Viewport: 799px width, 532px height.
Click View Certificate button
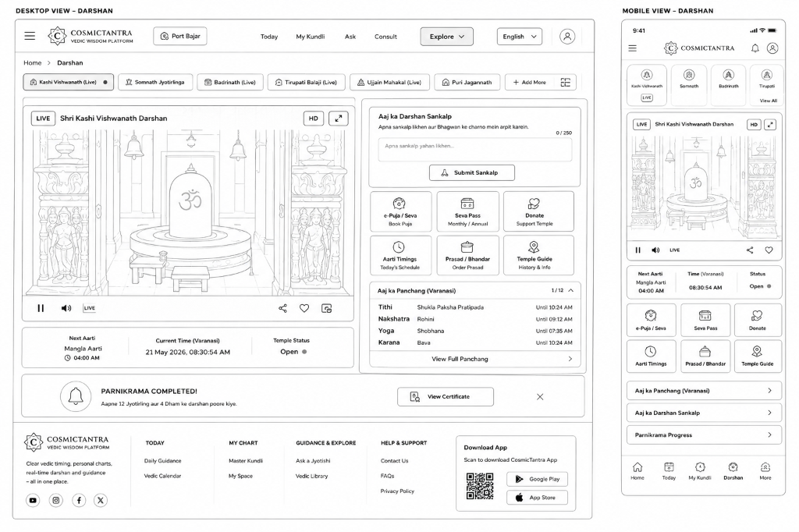coord(446,396)
